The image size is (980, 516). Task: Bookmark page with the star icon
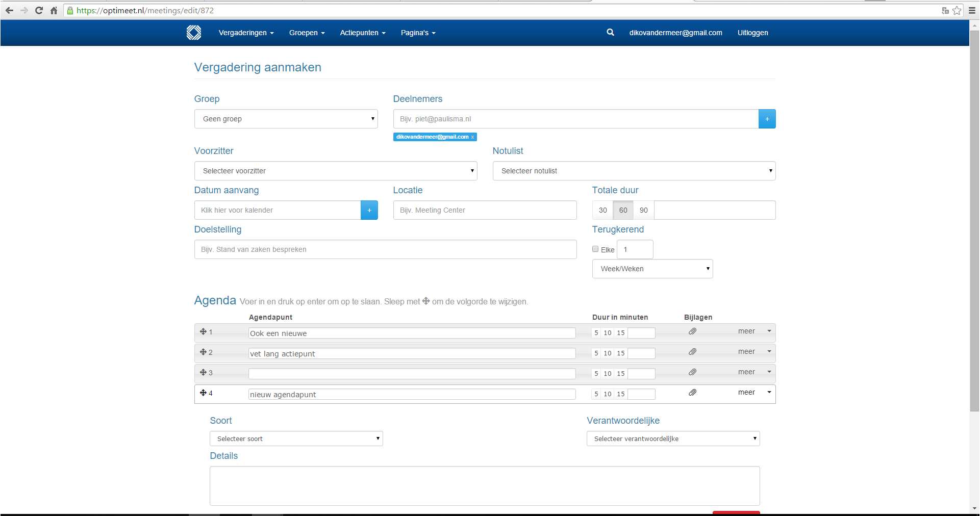957,10
